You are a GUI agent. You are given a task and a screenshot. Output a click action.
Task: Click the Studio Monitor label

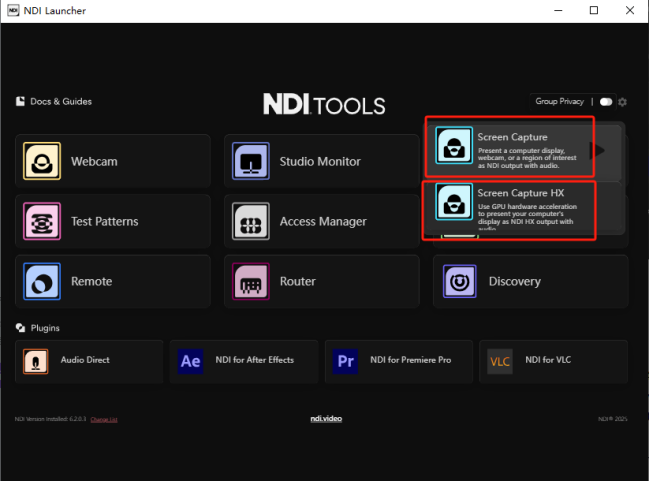coord(320,161)
